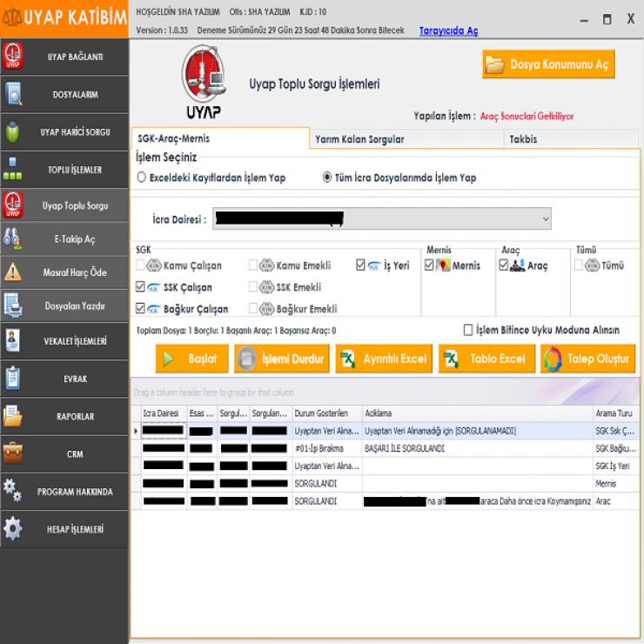Select the #01-İşi Bırakma cell
Viewport: 644px width, 644px height.
click(327, 448)
